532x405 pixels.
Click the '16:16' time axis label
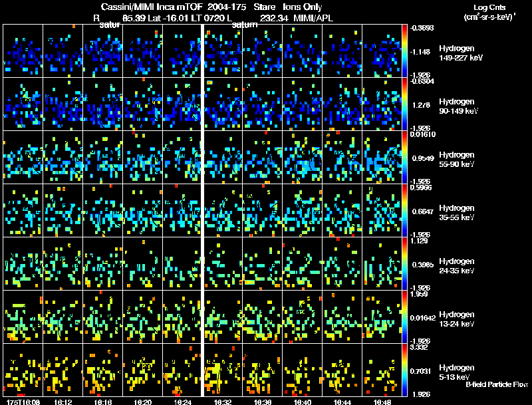pos(103,402)
